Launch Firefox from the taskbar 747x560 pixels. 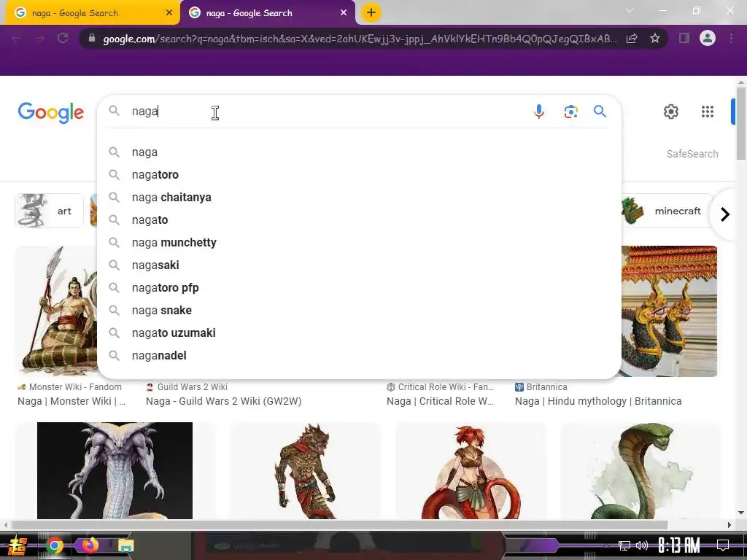tap(90, 545)
